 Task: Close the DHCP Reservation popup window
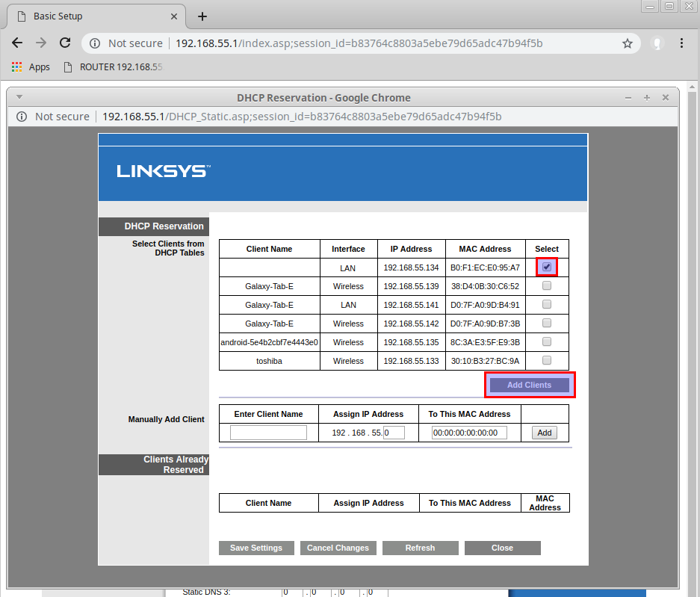[x=665, y=97]
